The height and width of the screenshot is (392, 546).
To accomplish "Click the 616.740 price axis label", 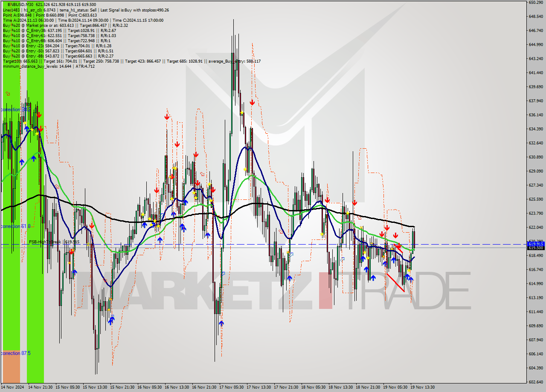I will [536, 270].
